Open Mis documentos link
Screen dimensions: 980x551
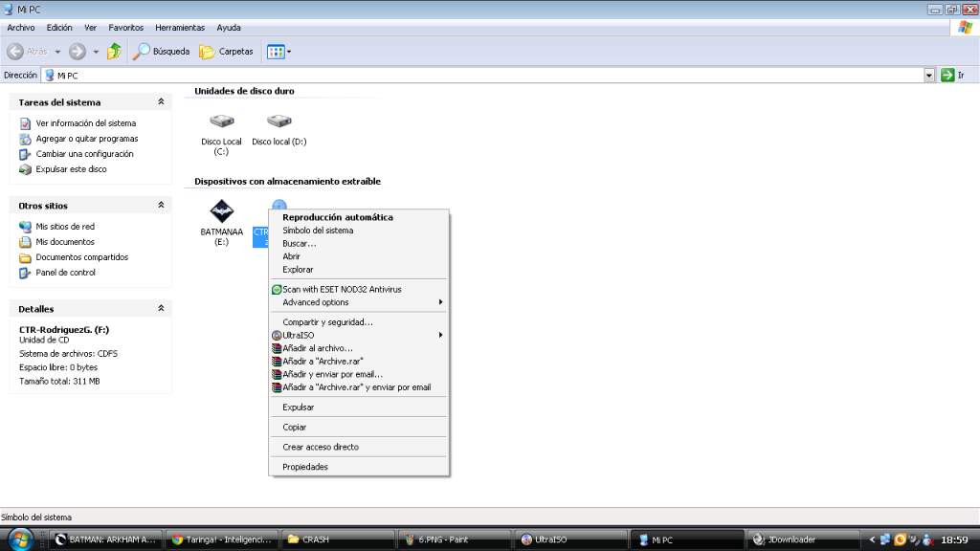65,242
